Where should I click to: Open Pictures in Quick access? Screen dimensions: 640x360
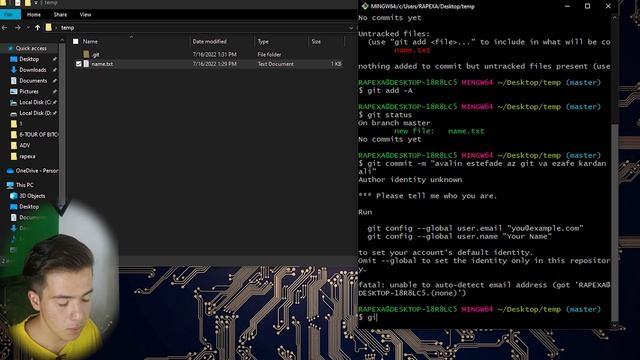coord(29,91)
